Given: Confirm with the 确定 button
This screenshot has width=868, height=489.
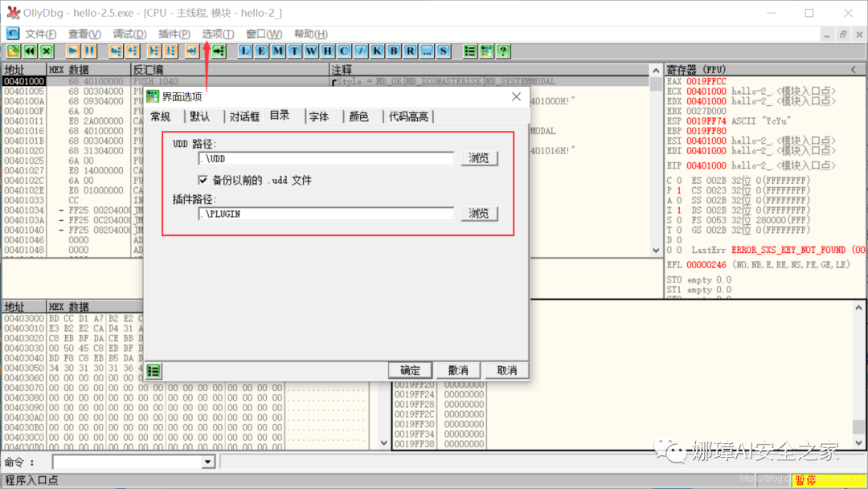Looking at the screenshot, I should [x=410, y=371].
